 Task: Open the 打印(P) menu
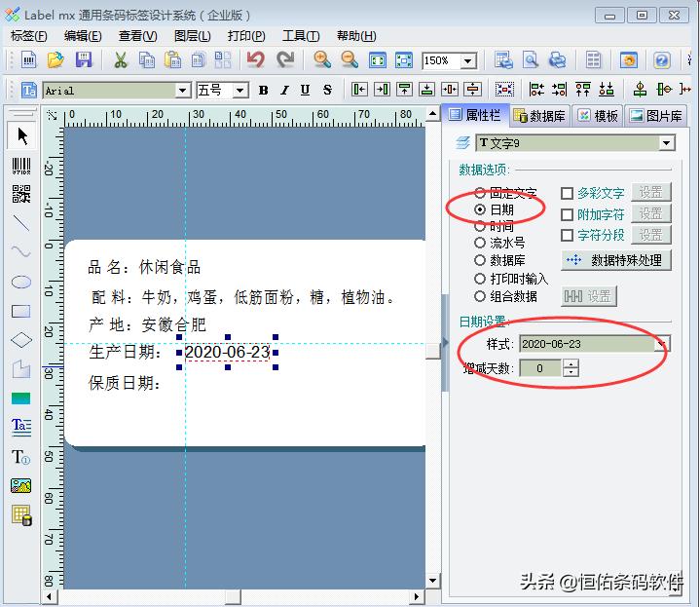(x=246, y=36)
